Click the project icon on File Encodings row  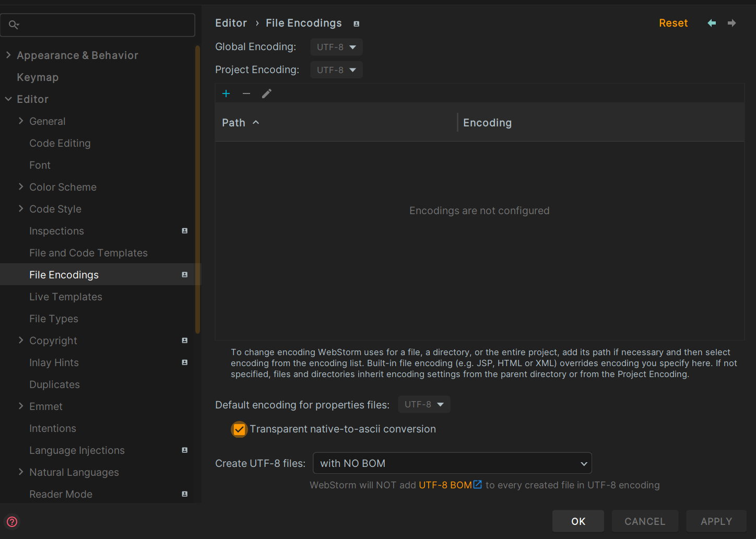[x=185, y=275]
